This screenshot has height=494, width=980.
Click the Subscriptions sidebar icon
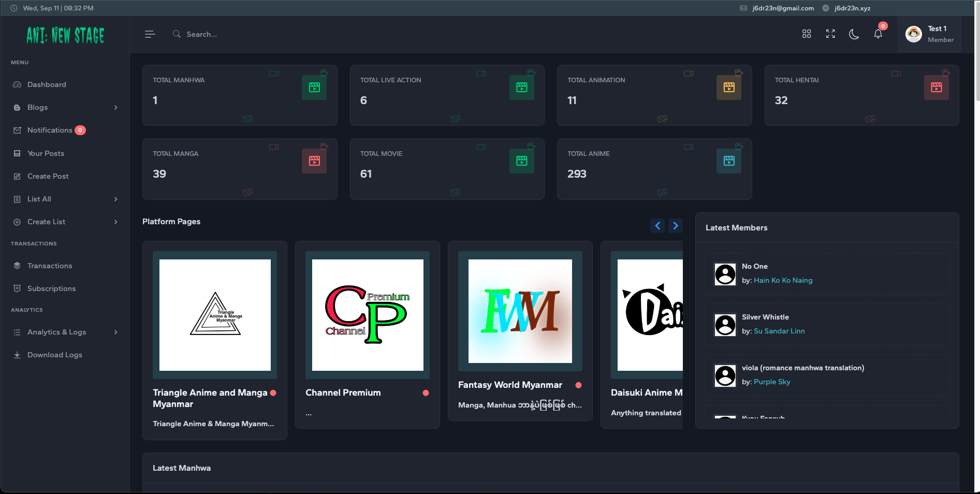click(17, 288)
